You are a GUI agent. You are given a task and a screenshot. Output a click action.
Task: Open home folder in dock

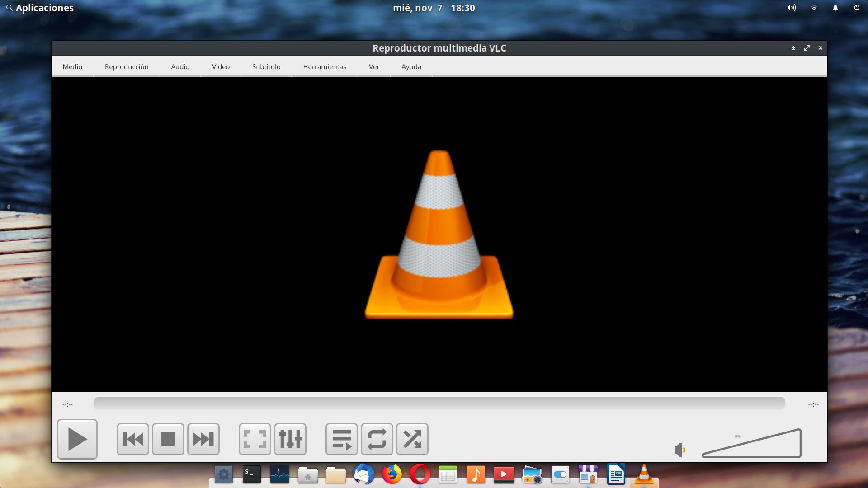pos(308,475)
